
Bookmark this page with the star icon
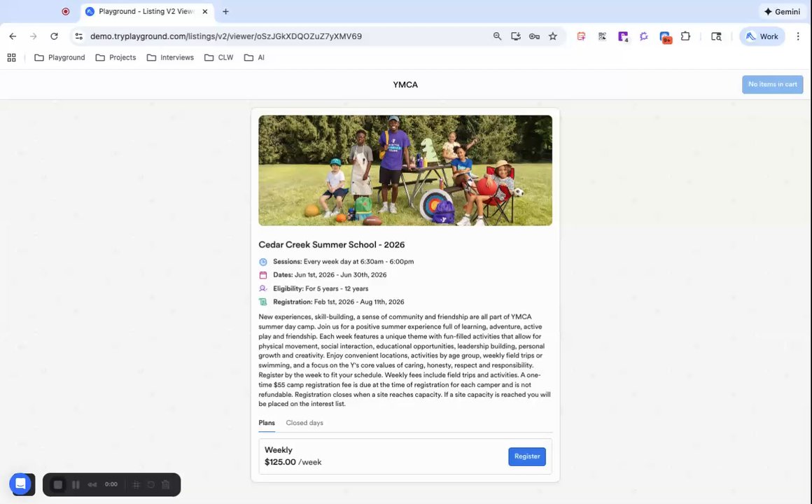(553, 36)
